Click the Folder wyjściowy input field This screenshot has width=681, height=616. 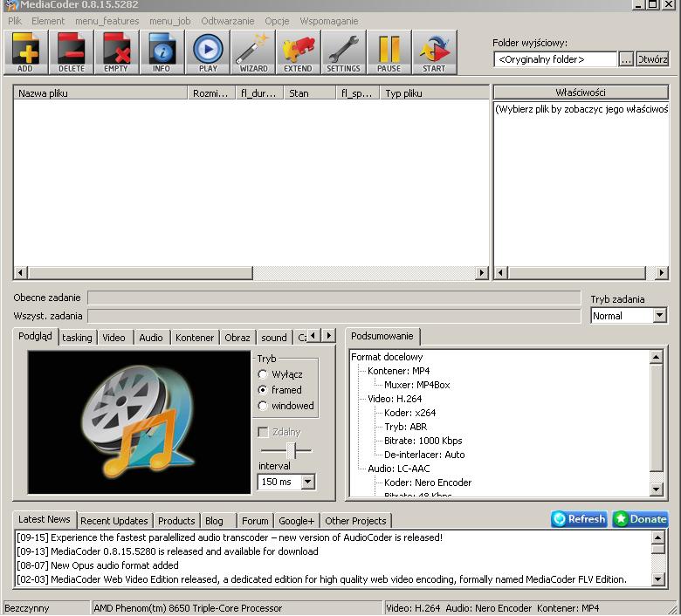[555, 59]
